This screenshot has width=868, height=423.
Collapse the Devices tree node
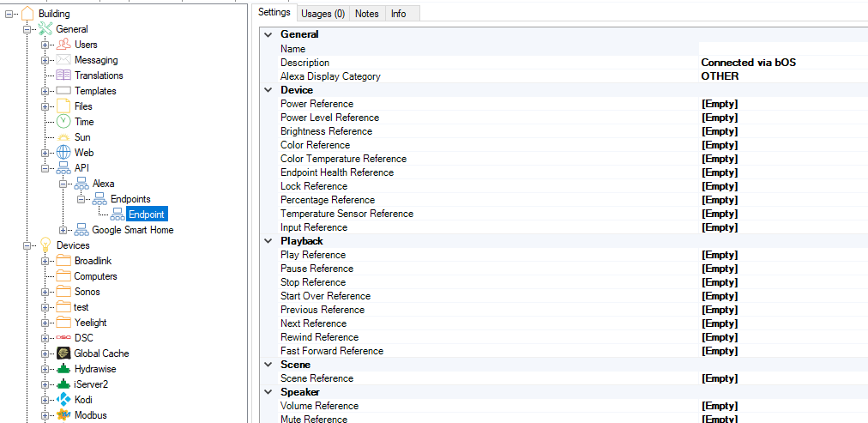tap(27, 245)
